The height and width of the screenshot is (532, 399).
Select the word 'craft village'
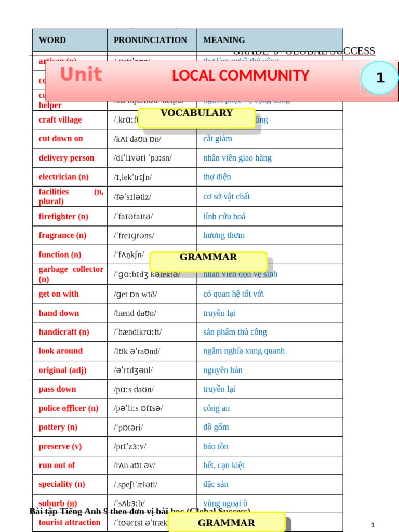(x=60, y=120)
